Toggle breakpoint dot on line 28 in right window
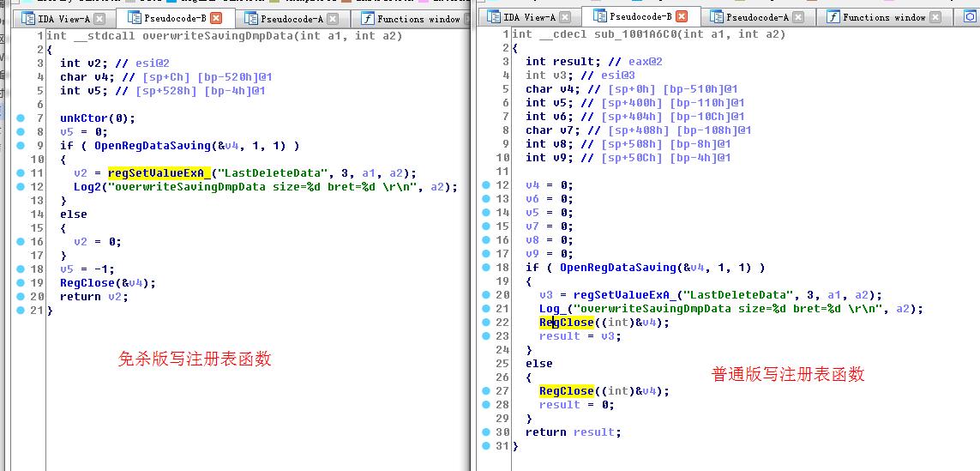This screenshot has height=471, width=980. (486, 405)
